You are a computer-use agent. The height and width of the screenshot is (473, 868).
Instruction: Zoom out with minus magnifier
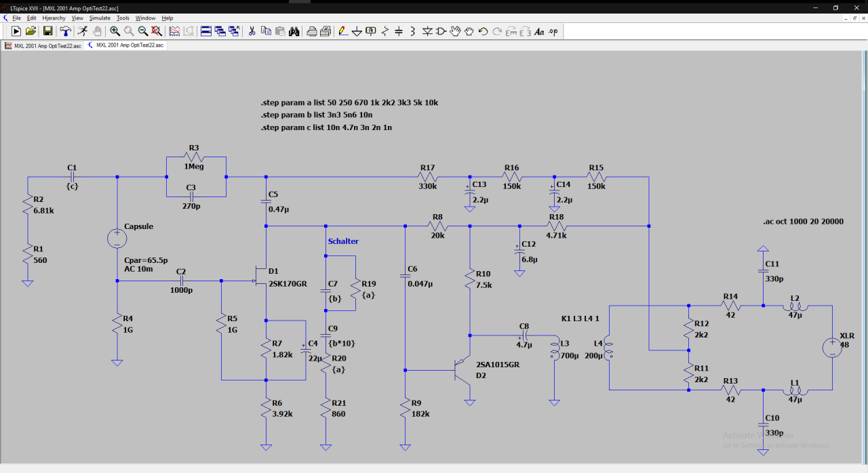click(143, 31)
